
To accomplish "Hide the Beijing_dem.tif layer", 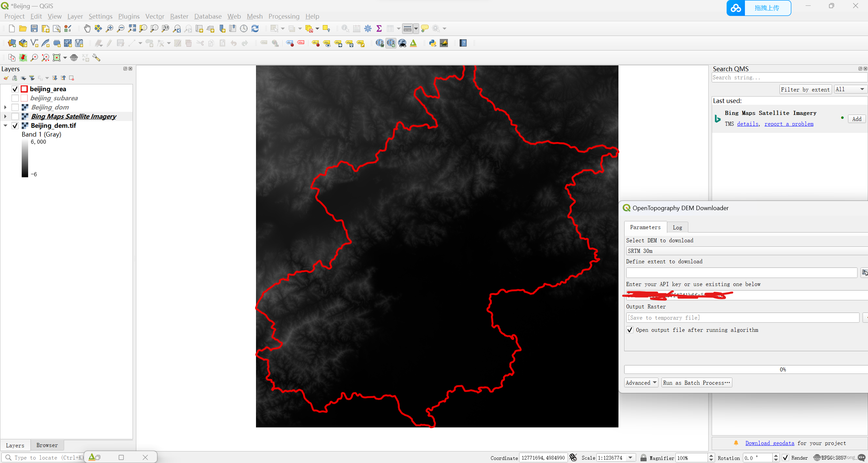I will coord(15,126).
